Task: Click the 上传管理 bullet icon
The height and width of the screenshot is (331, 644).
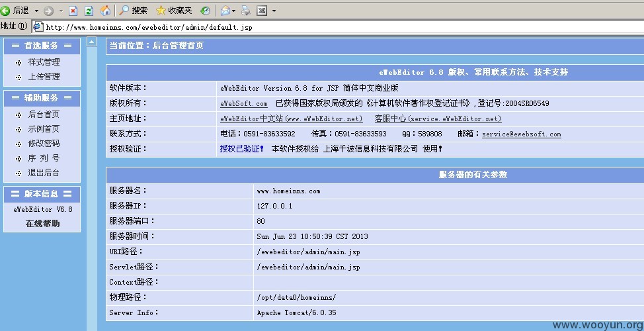Action: coord(19,77)
